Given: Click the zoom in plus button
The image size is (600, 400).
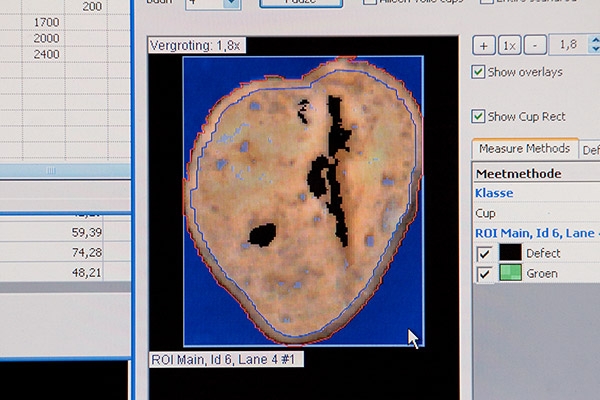Looking at the screenshot, I should point(483,46).
